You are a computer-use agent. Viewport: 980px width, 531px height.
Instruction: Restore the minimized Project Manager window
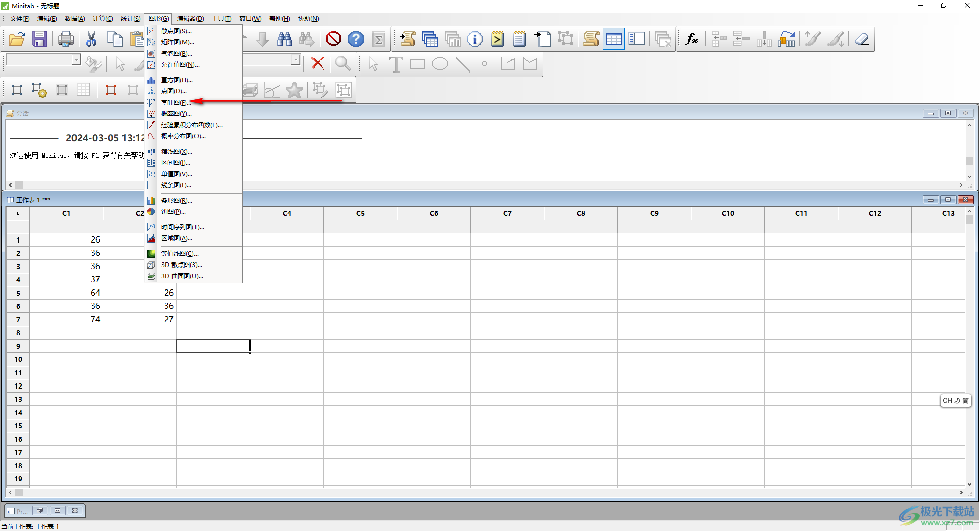coord(40,511)
